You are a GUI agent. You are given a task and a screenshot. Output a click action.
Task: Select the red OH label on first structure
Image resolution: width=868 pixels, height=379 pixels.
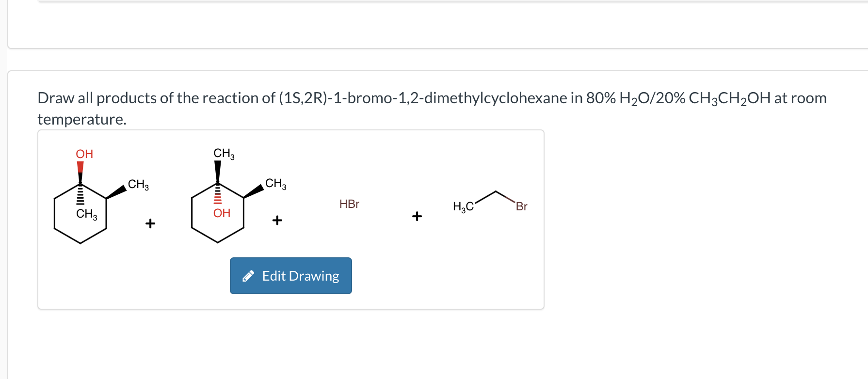(x=83, y=154)
